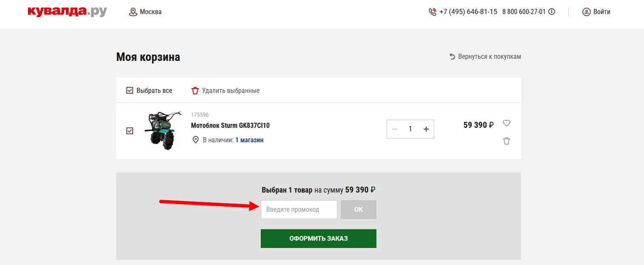The image size is (644, 265).
Task: Click the info icon beside 8 800 number
Action: (x=552, y=12)
